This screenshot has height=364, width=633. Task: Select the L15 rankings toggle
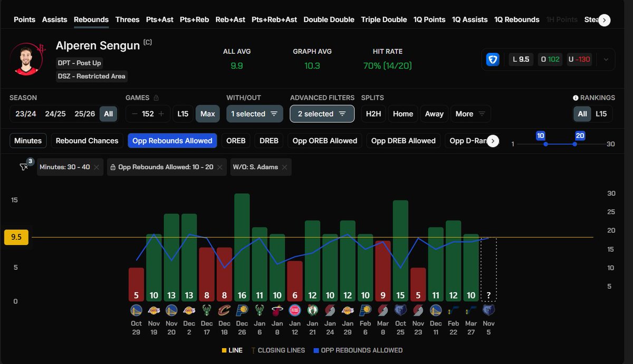tap(601, 114)
